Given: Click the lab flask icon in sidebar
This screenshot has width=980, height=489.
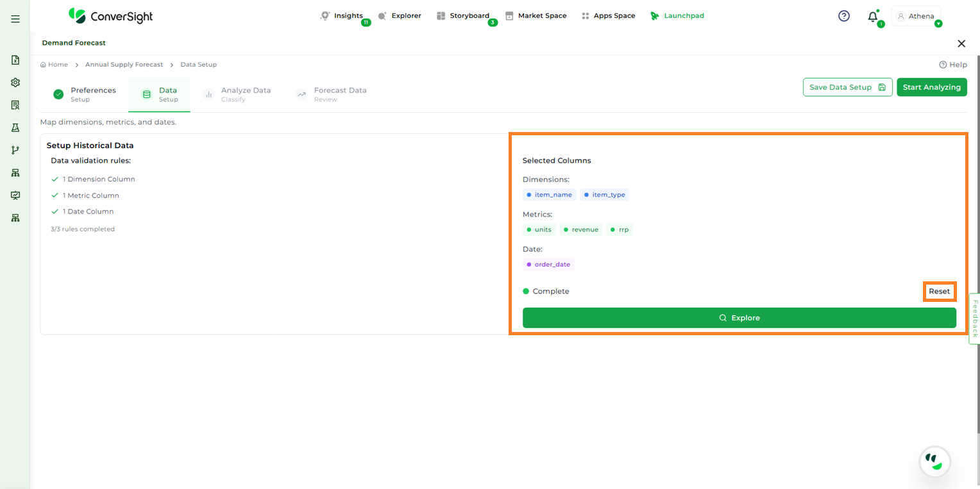Looking at the screenshot, I should 15,128.
